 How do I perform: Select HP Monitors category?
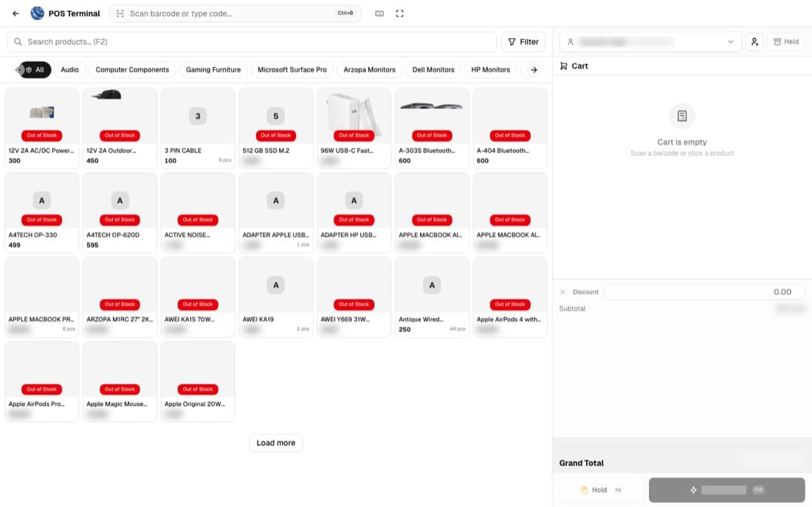click(490, 70)
